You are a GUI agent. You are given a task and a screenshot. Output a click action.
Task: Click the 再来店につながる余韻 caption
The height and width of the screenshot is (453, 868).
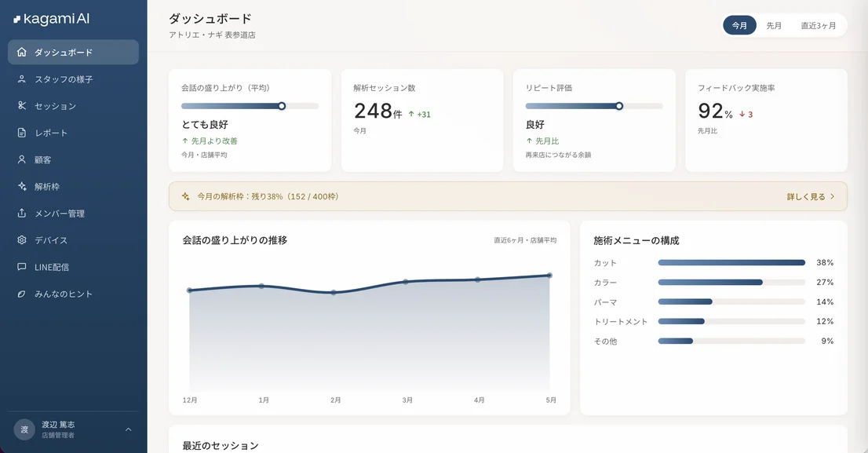(x=559, y=155)
